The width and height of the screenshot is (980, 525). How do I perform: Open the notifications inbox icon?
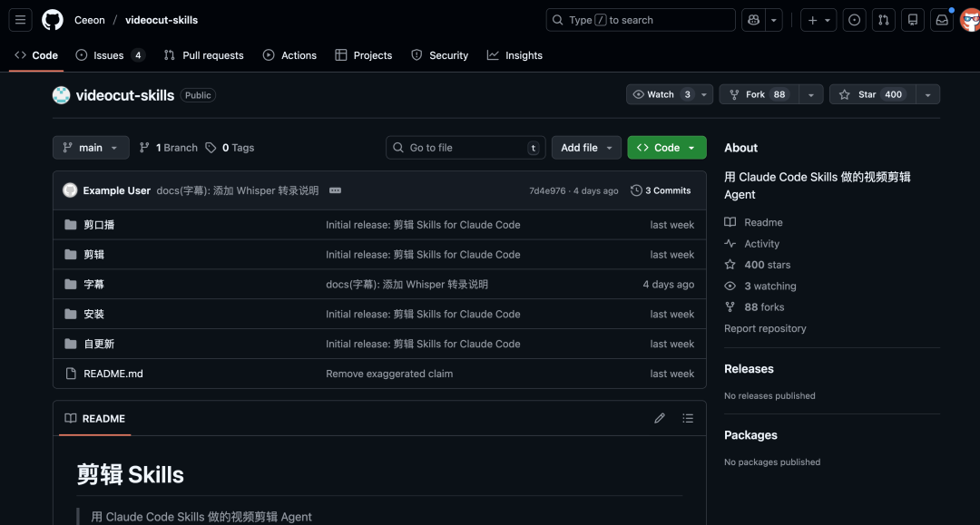tap(941, 19)
